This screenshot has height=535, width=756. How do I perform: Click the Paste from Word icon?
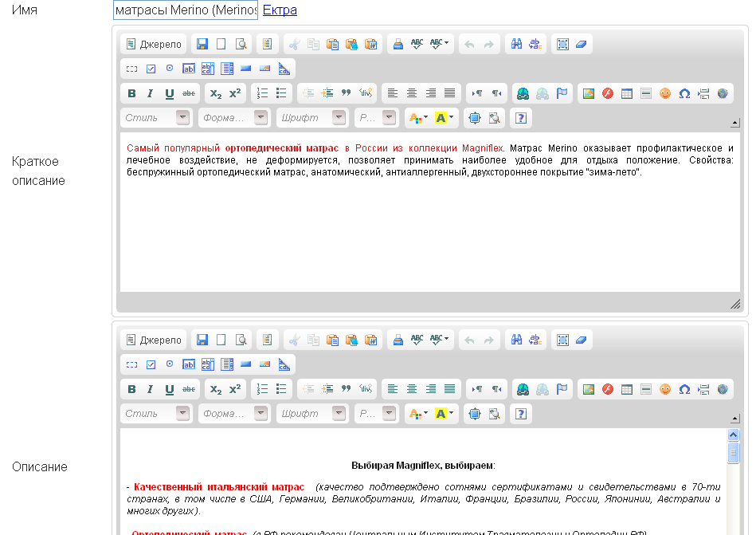click(x=370, y=44)
